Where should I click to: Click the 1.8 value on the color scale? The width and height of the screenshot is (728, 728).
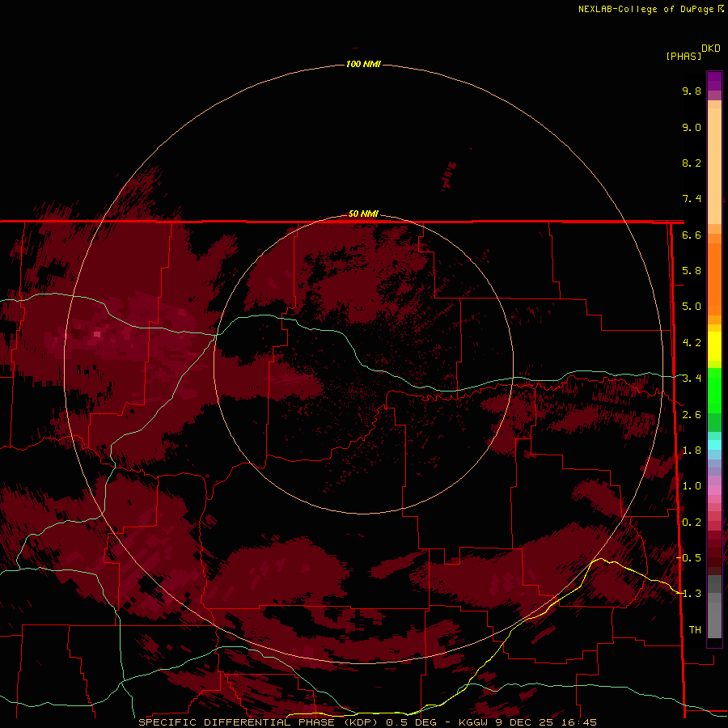pos(692,451)
